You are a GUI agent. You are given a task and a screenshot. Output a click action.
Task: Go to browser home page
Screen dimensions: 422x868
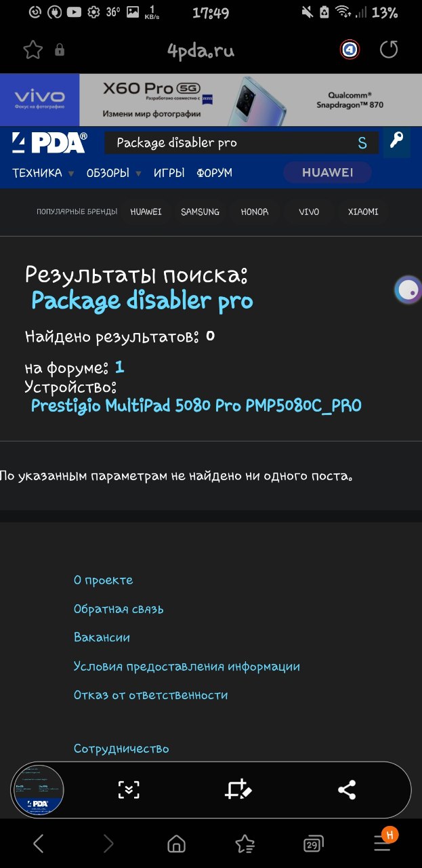(x=176, y=844)
